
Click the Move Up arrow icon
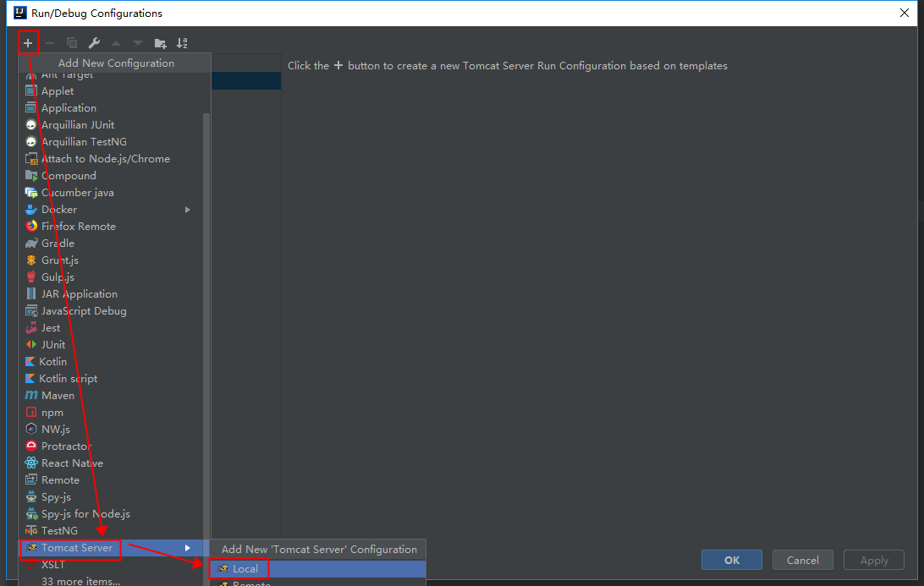pyautogui.click(x=116, y=43)
